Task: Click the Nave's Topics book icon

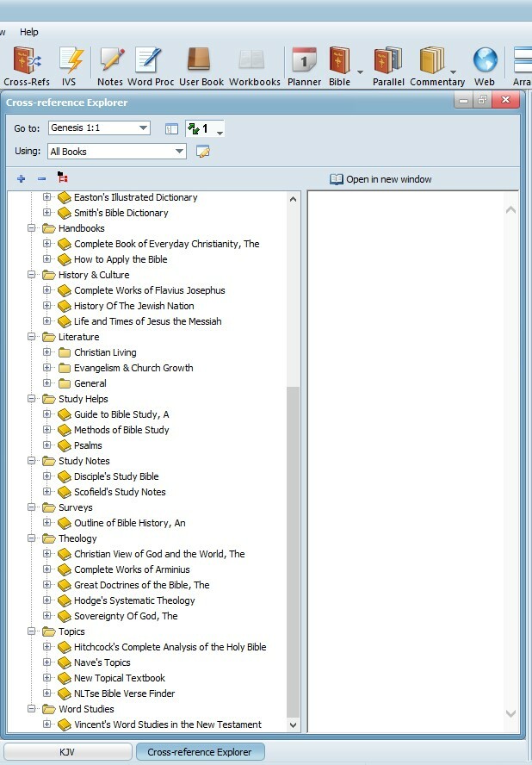Action: (65, 662)
